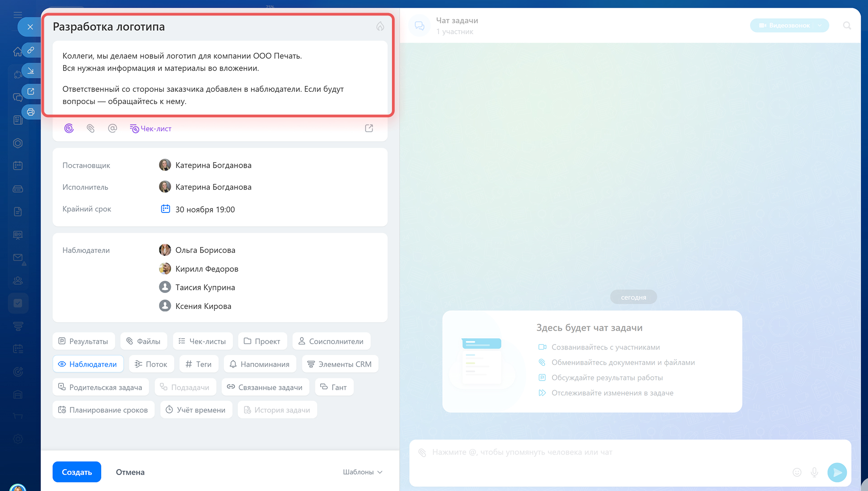Screen dimensions: 868x491
Task: Expand the Видеозвонок dropdown arrow
Action: pos(820,25)
